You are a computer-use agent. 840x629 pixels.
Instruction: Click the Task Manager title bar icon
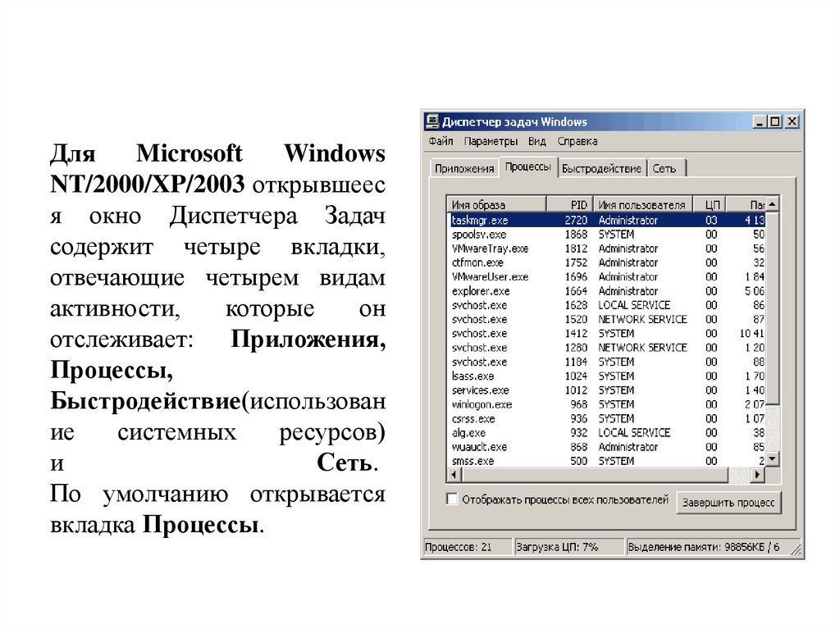(431, 121)
